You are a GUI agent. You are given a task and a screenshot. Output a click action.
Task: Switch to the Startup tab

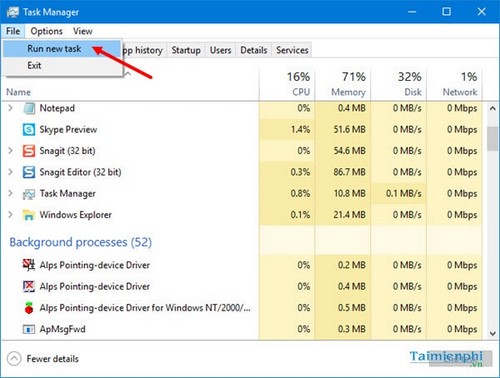(x=186, y=50)
